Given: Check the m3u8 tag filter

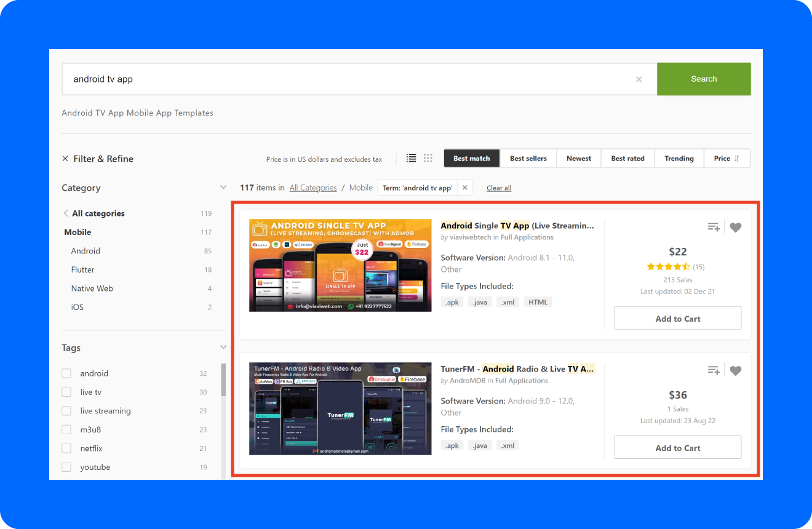Looking at the screenshot, I should tap(66, 429).
